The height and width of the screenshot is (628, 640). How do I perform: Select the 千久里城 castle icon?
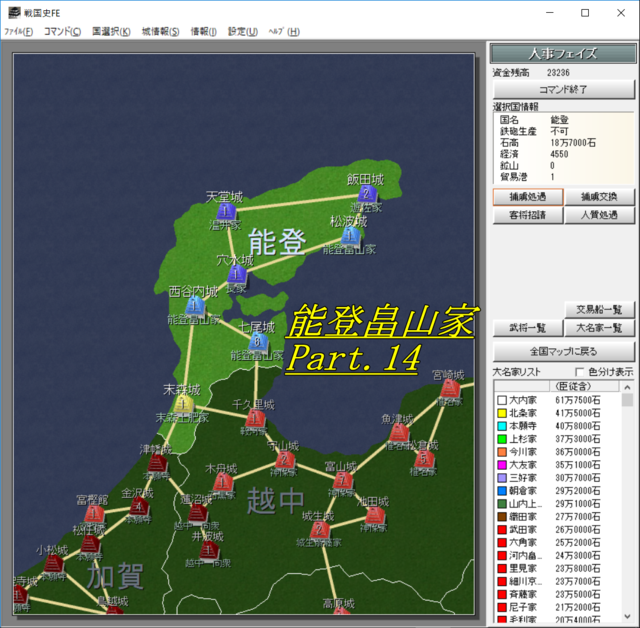click(255, 419)
